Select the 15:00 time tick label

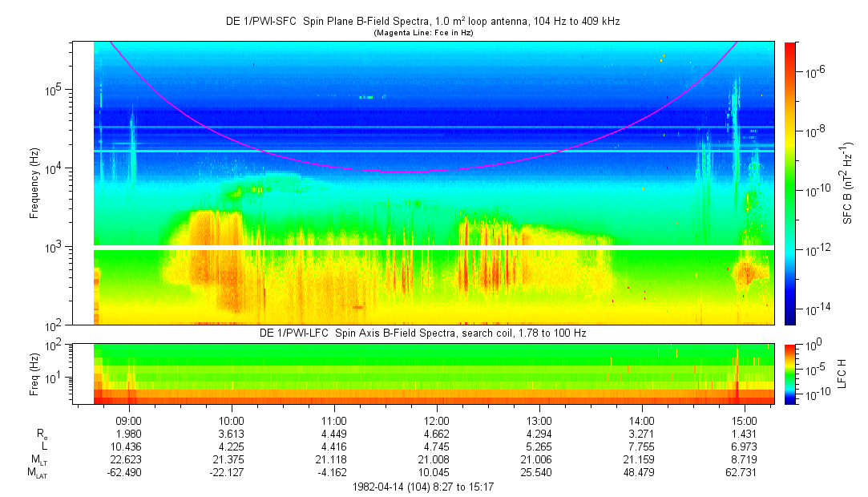745,420
